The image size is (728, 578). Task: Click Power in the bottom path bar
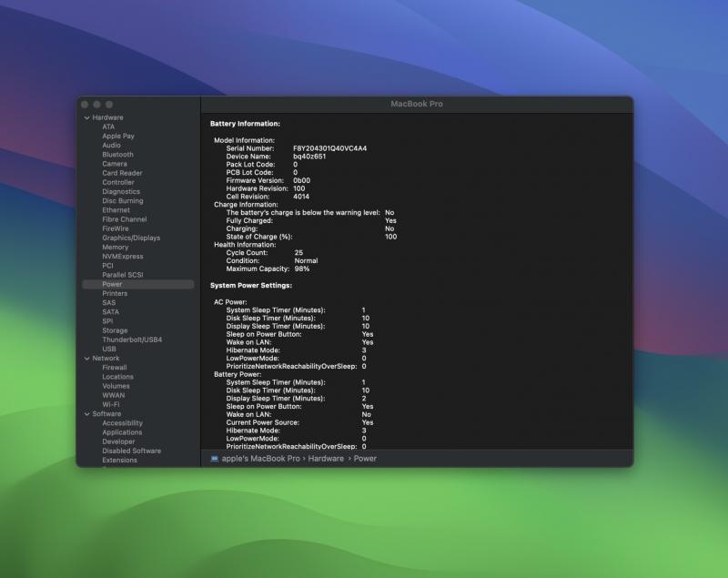365,459
